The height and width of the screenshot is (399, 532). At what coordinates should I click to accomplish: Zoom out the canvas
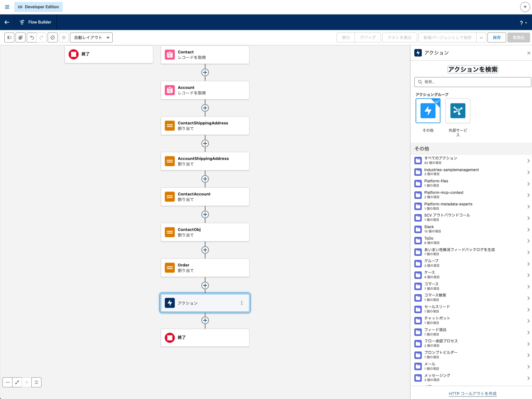pos(7,382)
